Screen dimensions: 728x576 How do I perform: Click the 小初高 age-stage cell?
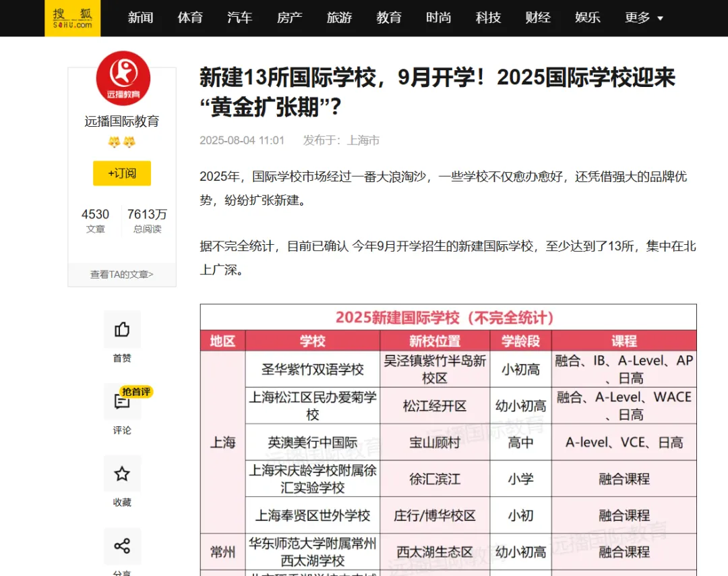click(520, 370)
